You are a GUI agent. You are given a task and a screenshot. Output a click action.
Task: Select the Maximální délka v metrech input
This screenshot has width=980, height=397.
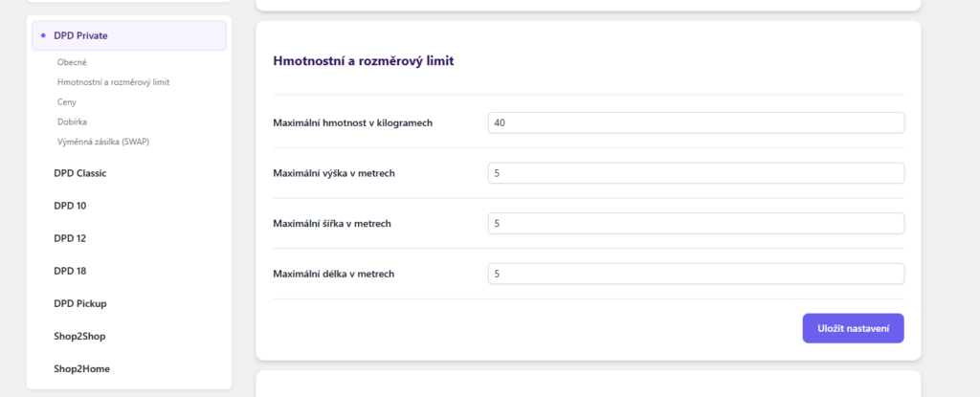[695, 274]
